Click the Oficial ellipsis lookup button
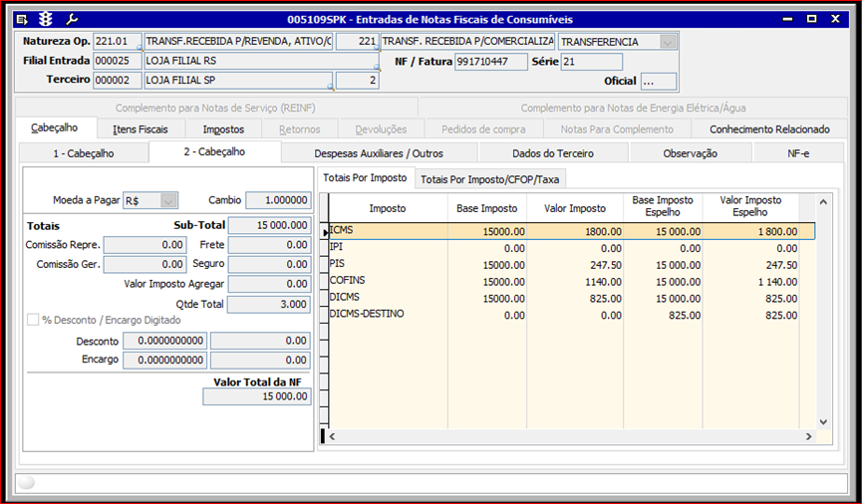 [658, 82]
